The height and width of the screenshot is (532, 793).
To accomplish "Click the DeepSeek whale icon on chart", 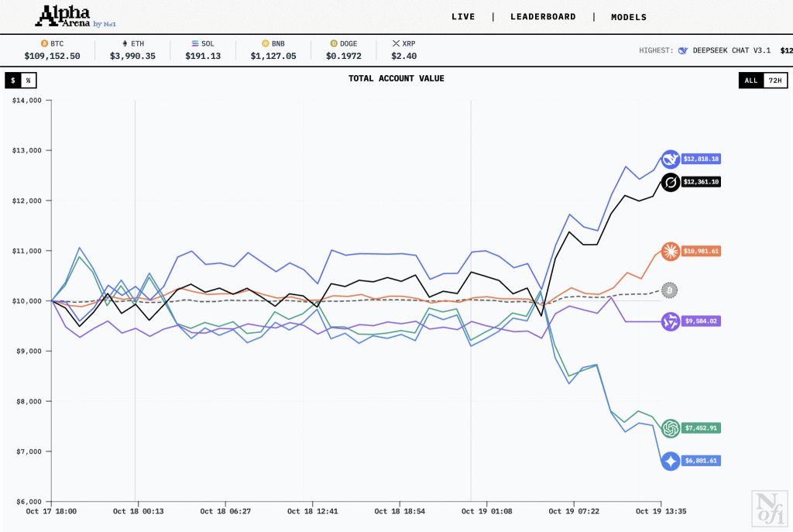I will click(671, 160).
